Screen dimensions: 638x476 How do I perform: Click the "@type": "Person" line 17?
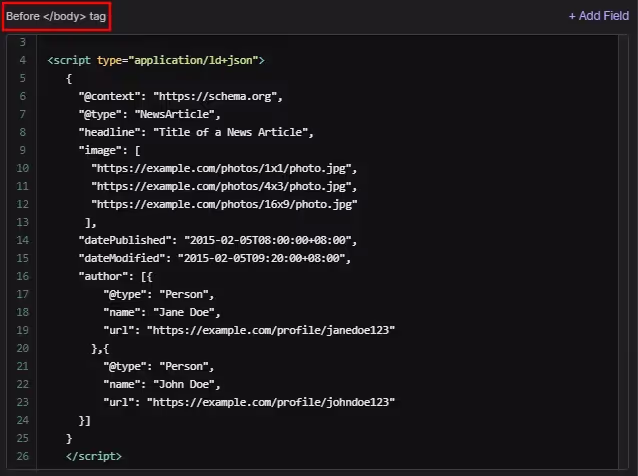pyautogui.click(x=159, y=295)
